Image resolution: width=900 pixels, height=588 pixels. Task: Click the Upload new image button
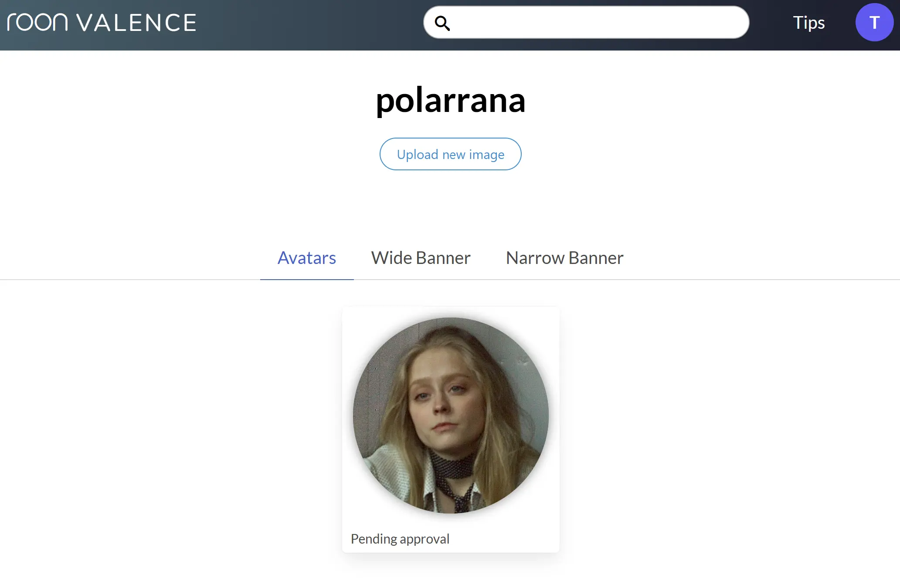tap(450, 154)
